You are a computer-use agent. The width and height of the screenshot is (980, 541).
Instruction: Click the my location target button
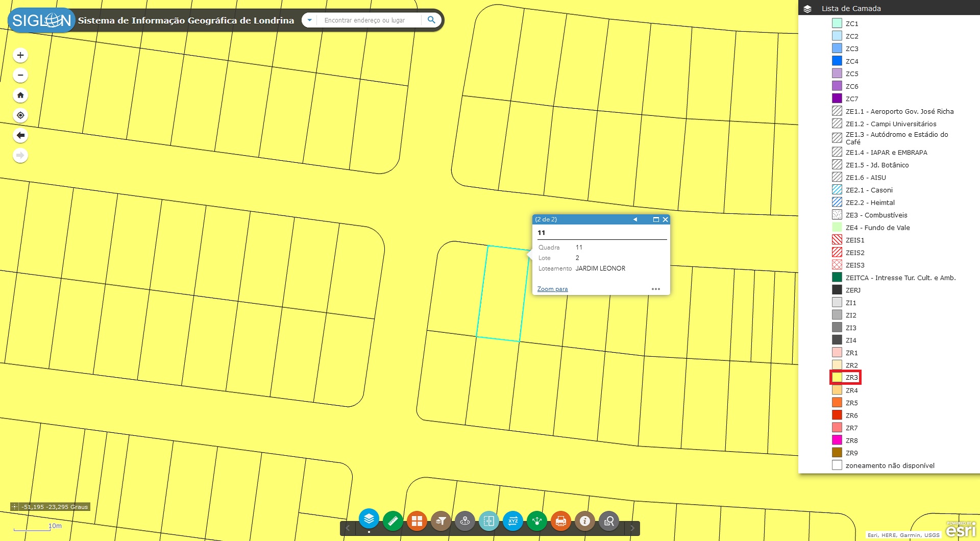coord(20,115)
